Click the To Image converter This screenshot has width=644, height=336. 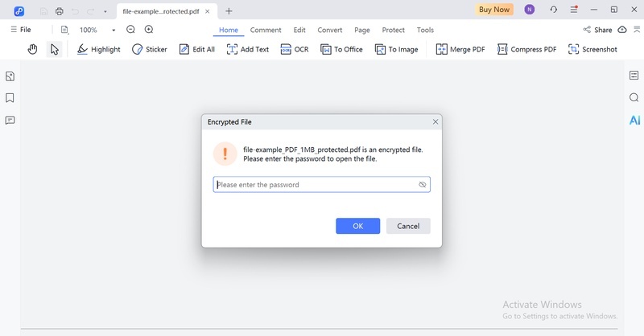point(396,49)
